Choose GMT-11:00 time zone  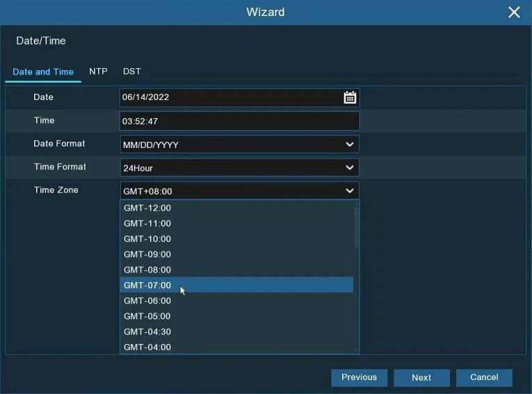236,224
